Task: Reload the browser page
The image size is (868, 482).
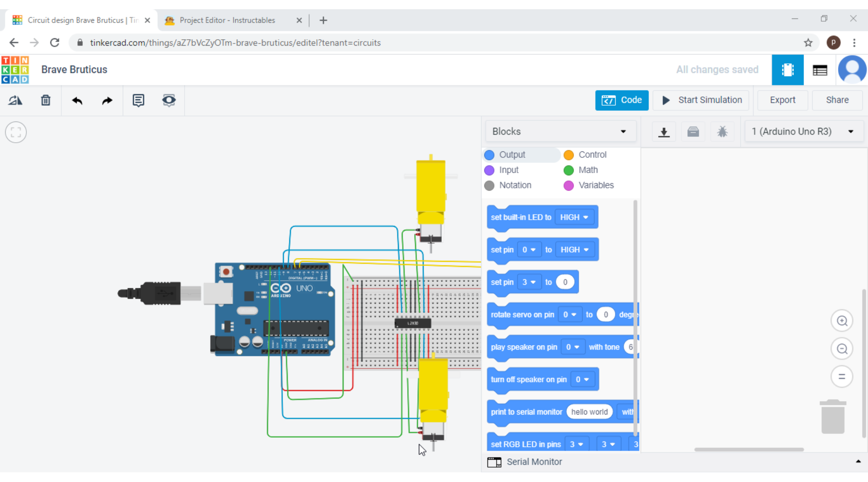Action: click(54, 42)
